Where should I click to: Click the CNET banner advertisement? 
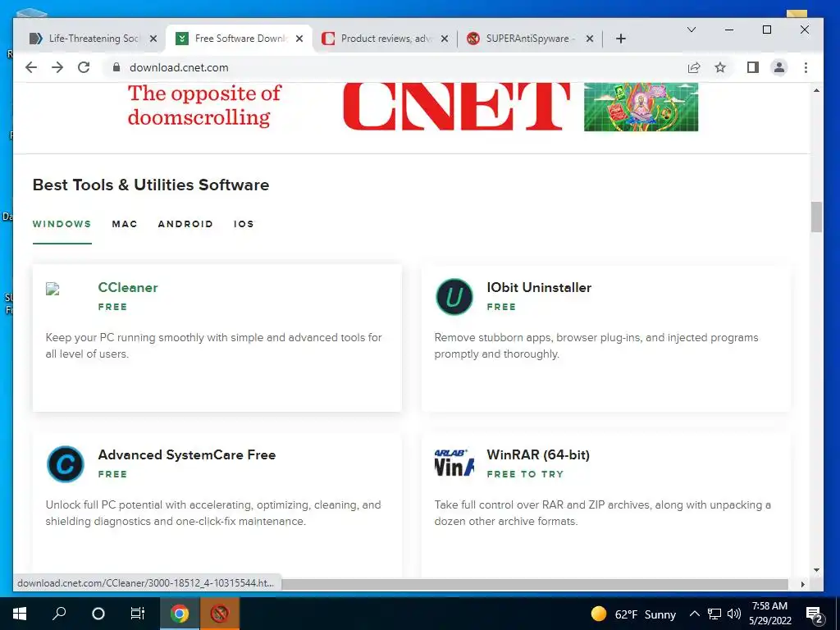(x=413, y=107)
